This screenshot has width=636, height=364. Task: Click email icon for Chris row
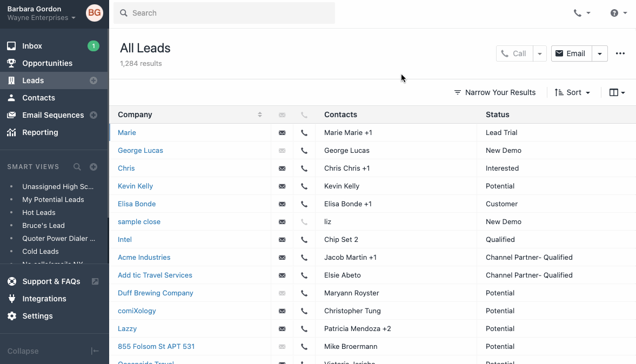282,168
